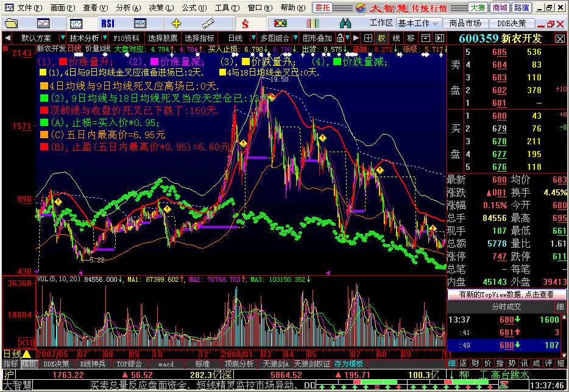Click the ×10 volume scale marker
This screenshot has height=392, width=569.
(26, 342)
